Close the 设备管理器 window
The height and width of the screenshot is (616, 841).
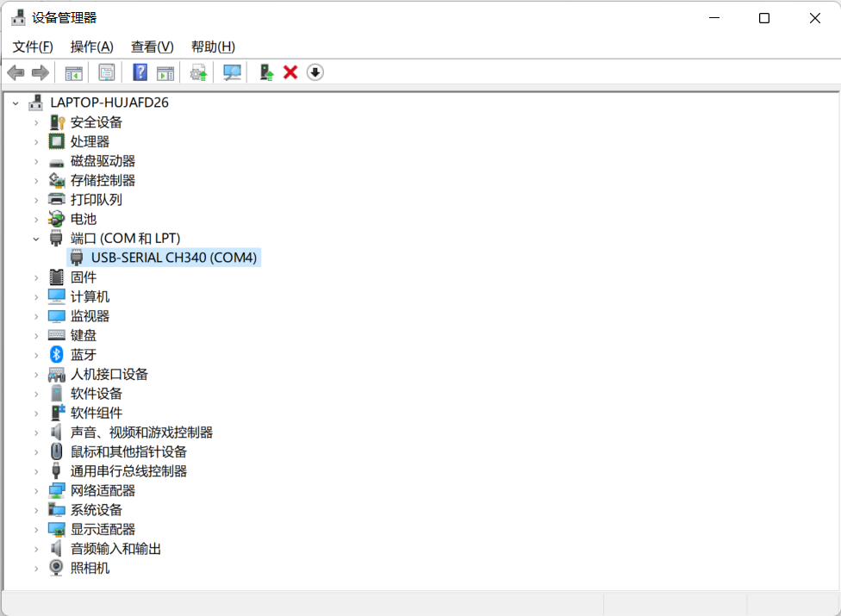[815, 18]
